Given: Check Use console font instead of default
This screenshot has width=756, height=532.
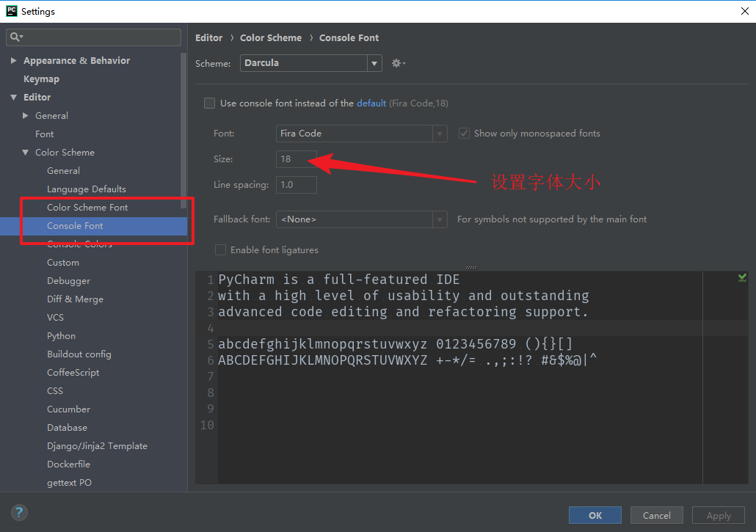Looking at the screenshot, I should pyautogui.click(x=209, y=103).
